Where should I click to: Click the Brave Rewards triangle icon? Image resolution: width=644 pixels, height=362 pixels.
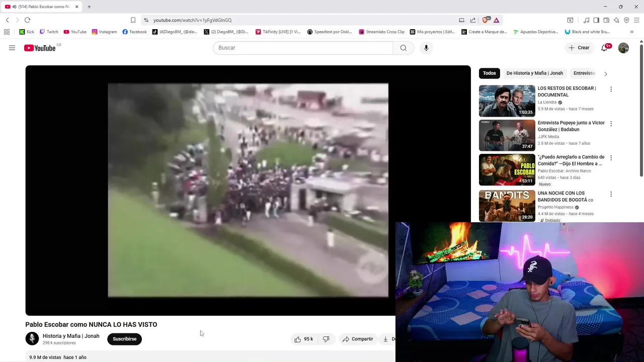pos(496,20)
